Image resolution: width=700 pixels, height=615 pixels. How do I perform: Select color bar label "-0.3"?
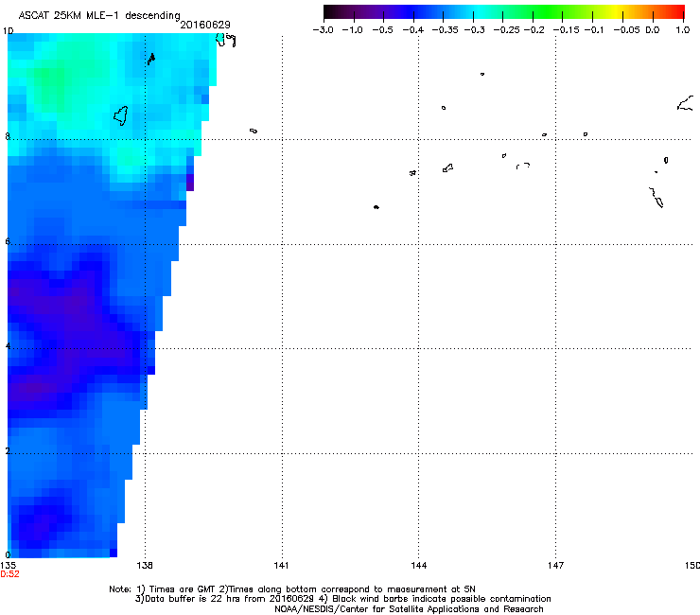tap(474, 30)
